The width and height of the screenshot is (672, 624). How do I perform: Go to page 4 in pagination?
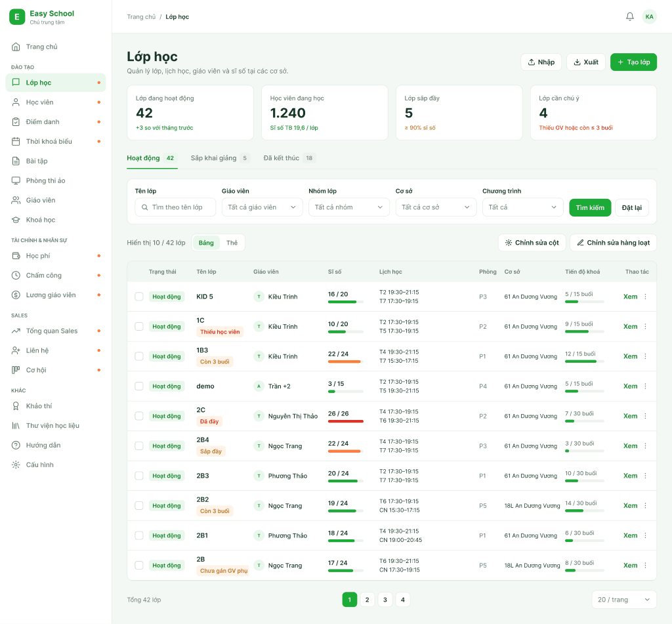(x=403, y=600)
